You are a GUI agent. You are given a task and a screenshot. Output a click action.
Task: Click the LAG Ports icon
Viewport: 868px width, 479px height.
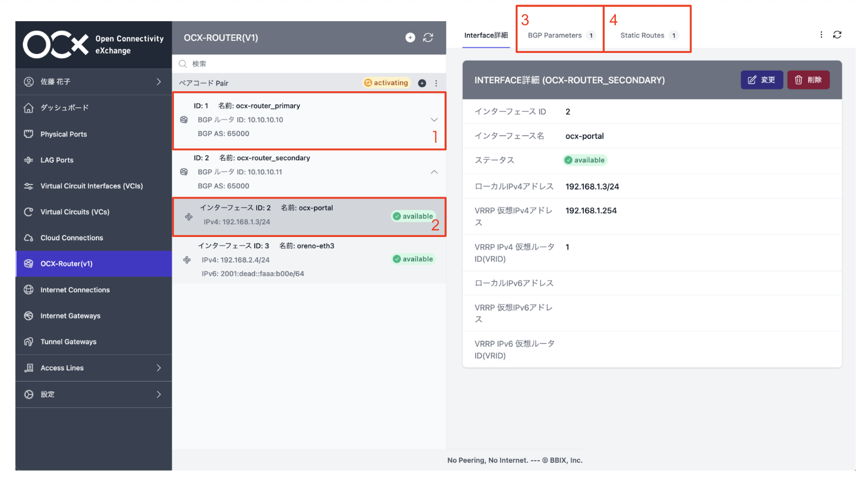tap(29, 160)
